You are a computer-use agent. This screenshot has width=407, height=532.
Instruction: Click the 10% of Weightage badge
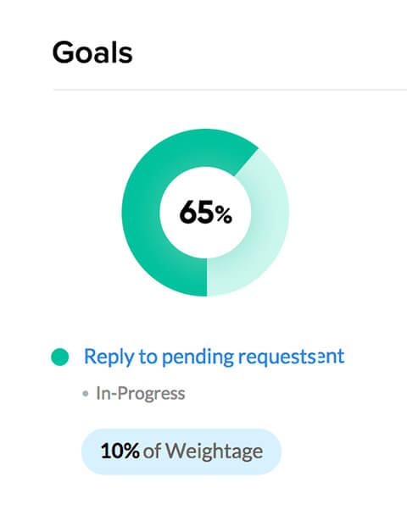pos(181,452)
